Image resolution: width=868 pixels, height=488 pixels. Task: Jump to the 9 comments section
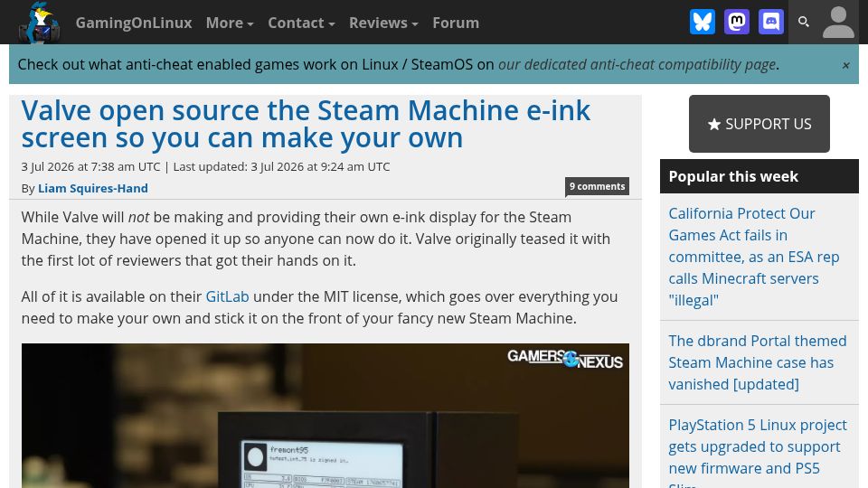[x=597, y=186]
